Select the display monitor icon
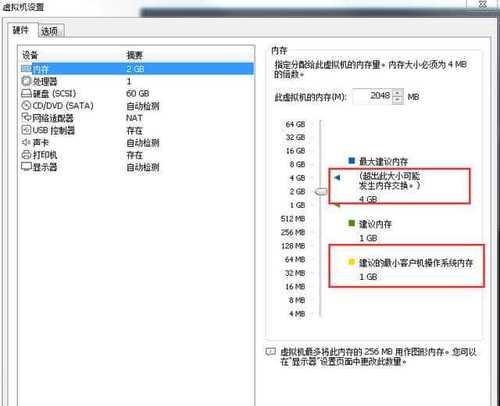 [26, 166]
